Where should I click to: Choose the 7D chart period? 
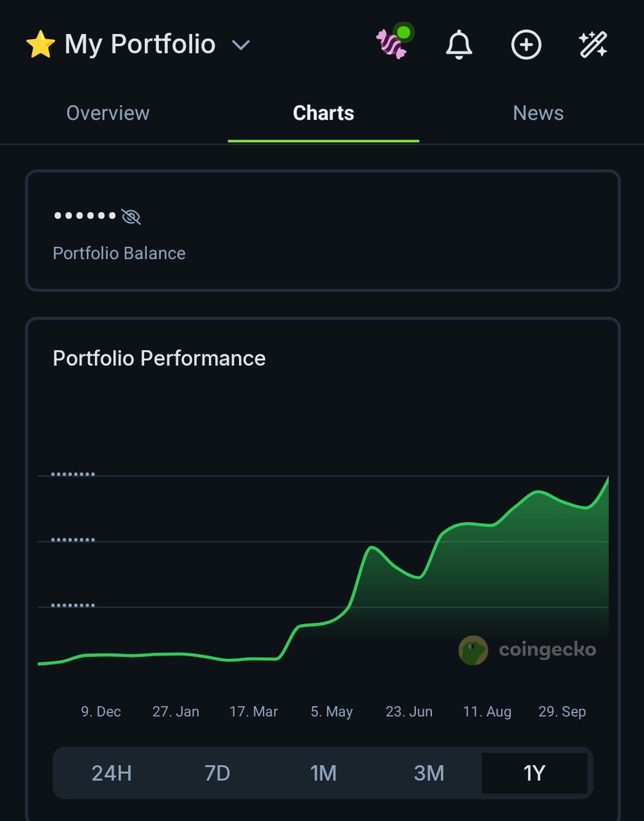[x=219, y=772]
